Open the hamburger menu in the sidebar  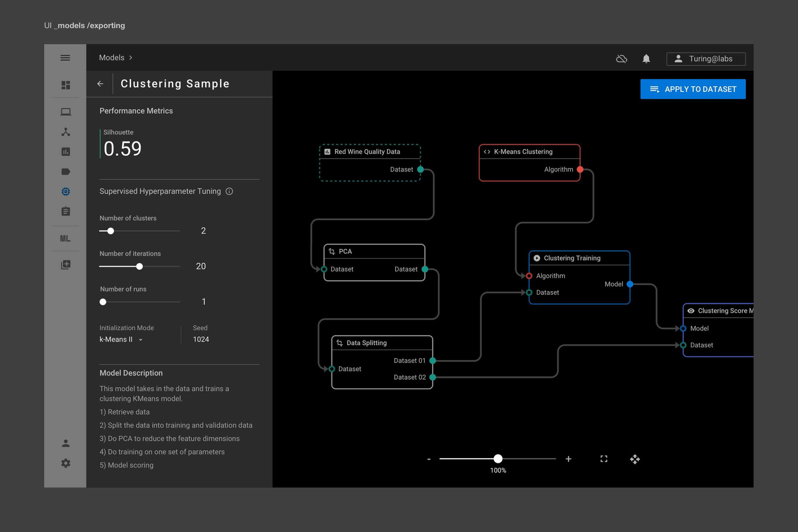[65, 57]
